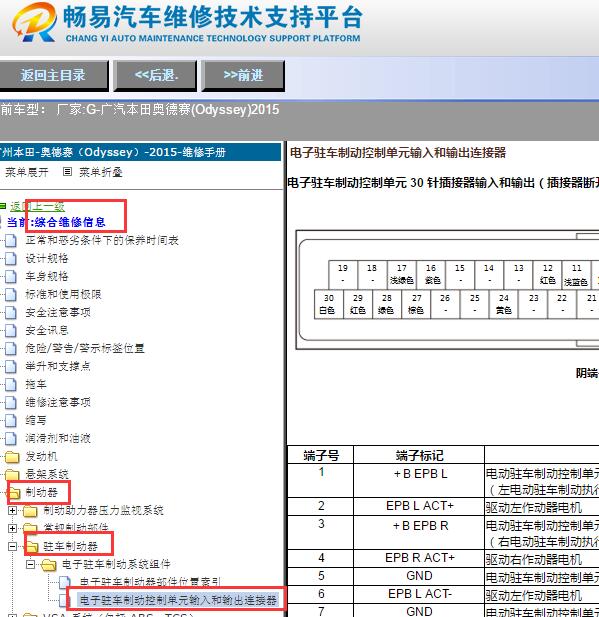Image resolution: width=599 pixels, height=617 pixels.
Task: Open document icon next to 润滑剂和油液
Action: tap(11, 438)
